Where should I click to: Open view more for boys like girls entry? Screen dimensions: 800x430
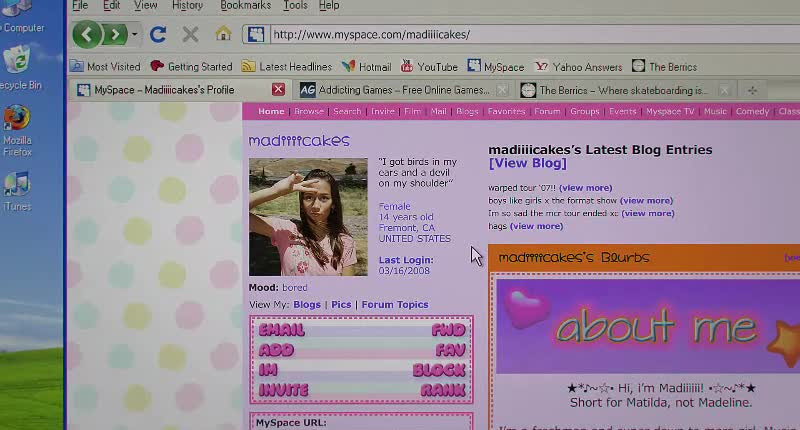tap(646, 200)
